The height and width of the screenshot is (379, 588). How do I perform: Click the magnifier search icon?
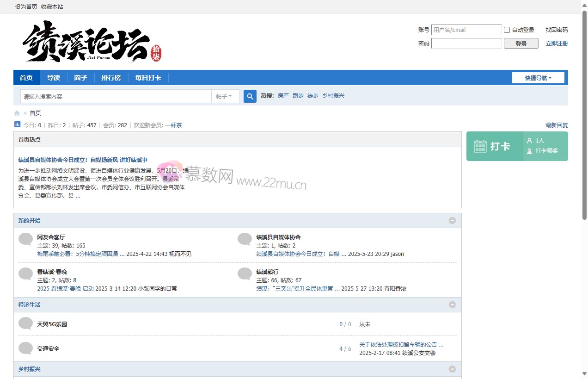(x=250, y=96)
